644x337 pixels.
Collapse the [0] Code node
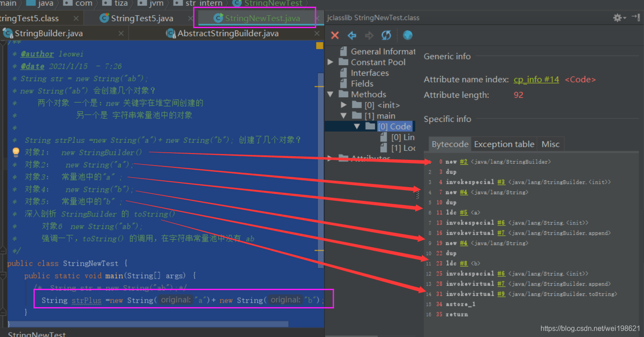tap(356, 126)
